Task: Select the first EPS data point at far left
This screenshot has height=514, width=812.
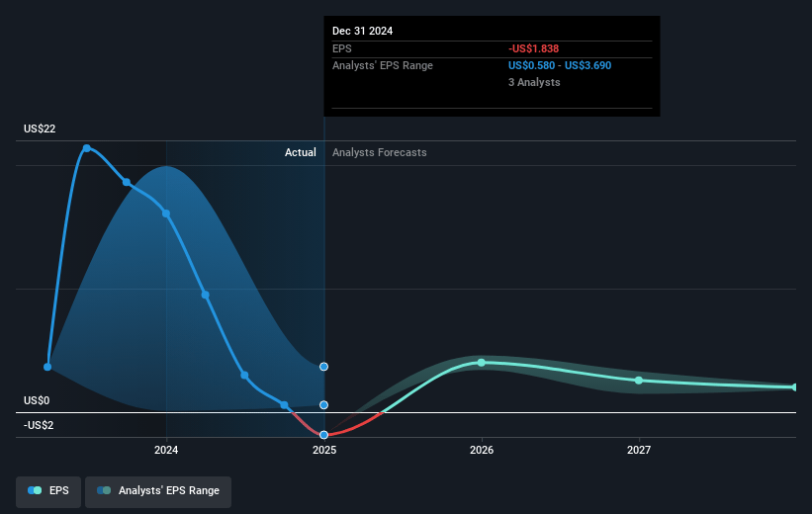Action: 47,366
